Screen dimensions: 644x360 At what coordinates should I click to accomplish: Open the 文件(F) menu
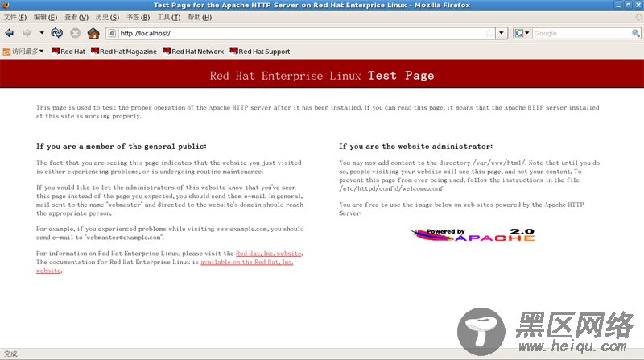[15, 17]
